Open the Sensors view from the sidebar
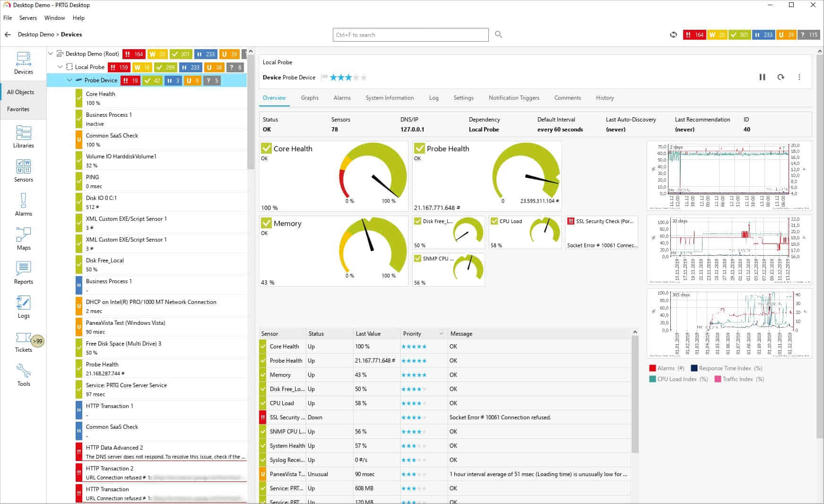Image resolution: width=824 pixels, height=504 pixels. [23, 171]
